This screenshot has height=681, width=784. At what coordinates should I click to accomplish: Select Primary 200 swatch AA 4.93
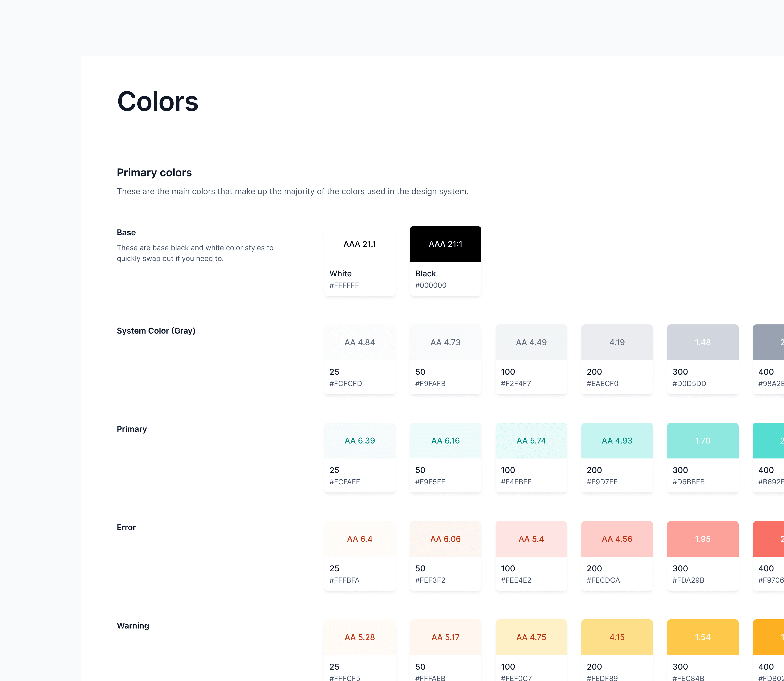point(617,441)
